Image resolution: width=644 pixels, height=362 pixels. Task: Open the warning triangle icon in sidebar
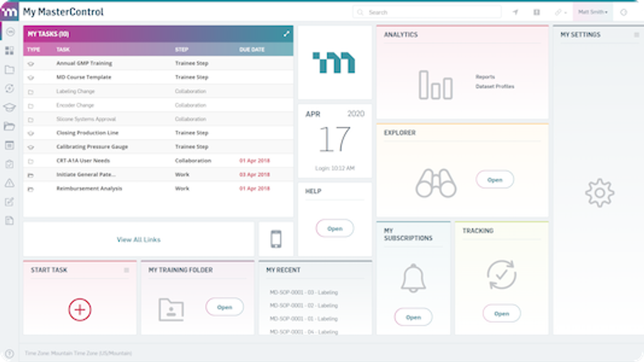pyautogui.click(x=9, y=183)
